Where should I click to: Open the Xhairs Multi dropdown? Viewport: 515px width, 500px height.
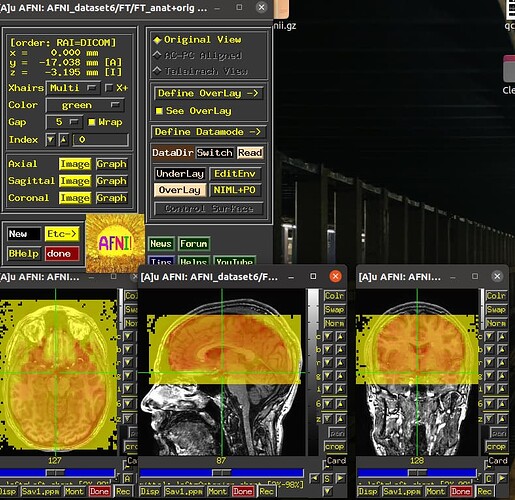tap(73, 88)
